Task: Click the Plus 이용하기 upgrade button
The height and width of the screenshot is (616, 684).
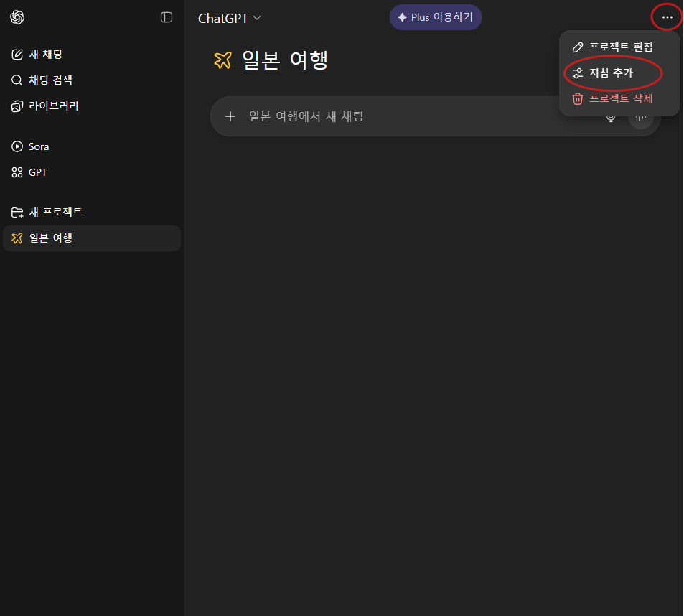Action: 436,17
